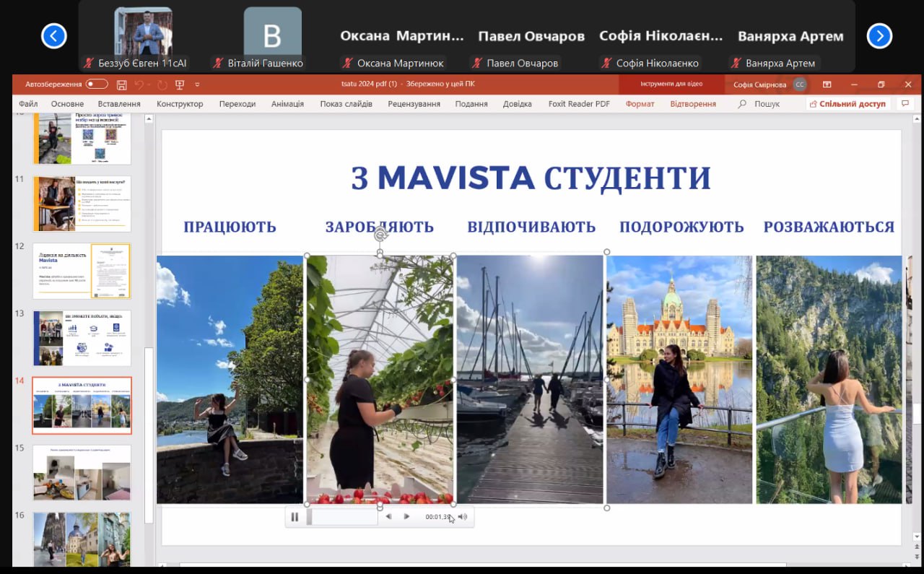Click the 'ЗАРОБЛЯЮТЬ' heading
Screen dimensions: 924x574
[380, 227]
